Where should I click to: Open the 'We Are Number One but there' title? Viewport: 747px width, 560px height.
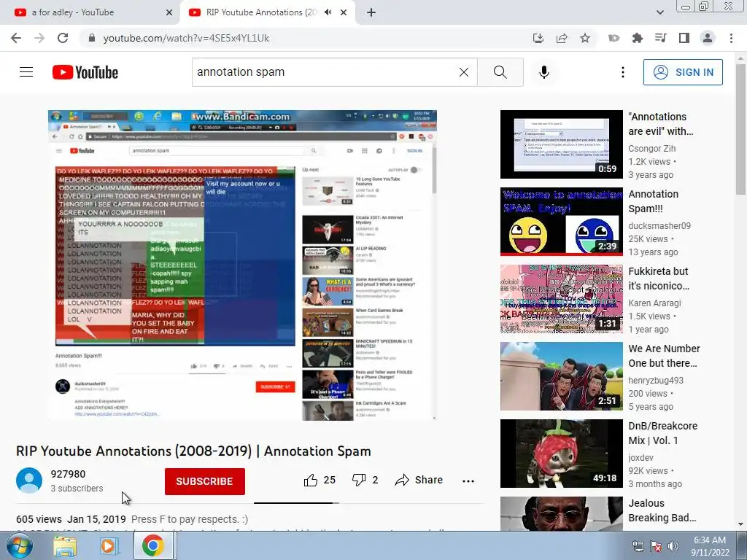(x=664, y=356)
